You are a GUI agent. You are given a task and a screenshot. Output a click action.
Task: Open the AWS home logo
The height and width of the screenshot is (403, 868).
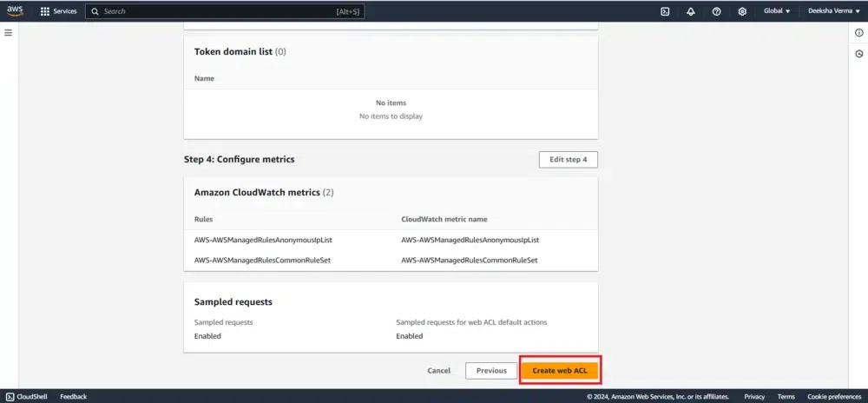[15, 11]
